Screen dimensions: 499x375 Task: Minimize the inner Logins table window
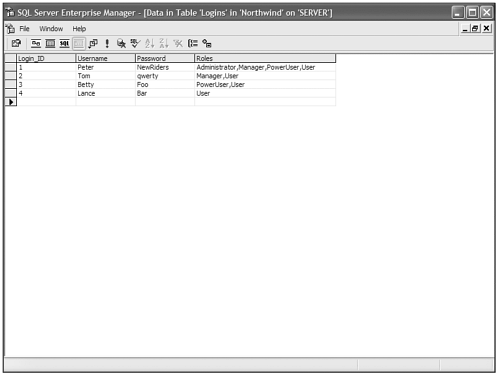(x=465, y=29)
